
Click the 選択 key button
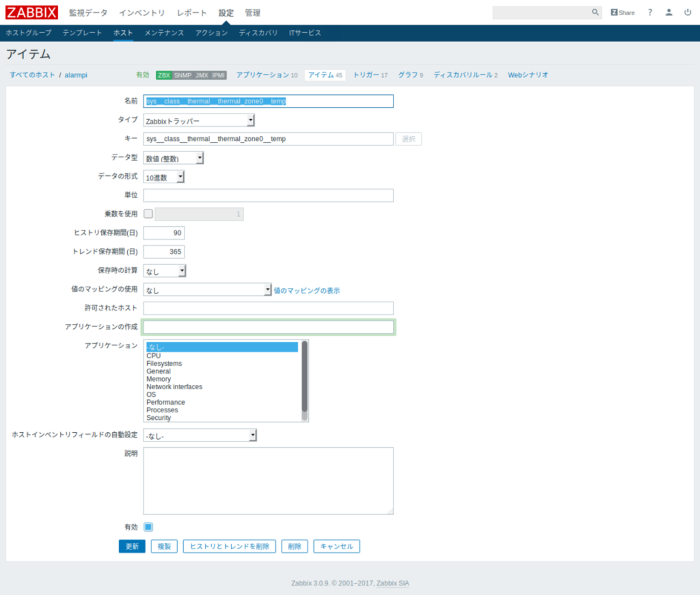[408, 139]
